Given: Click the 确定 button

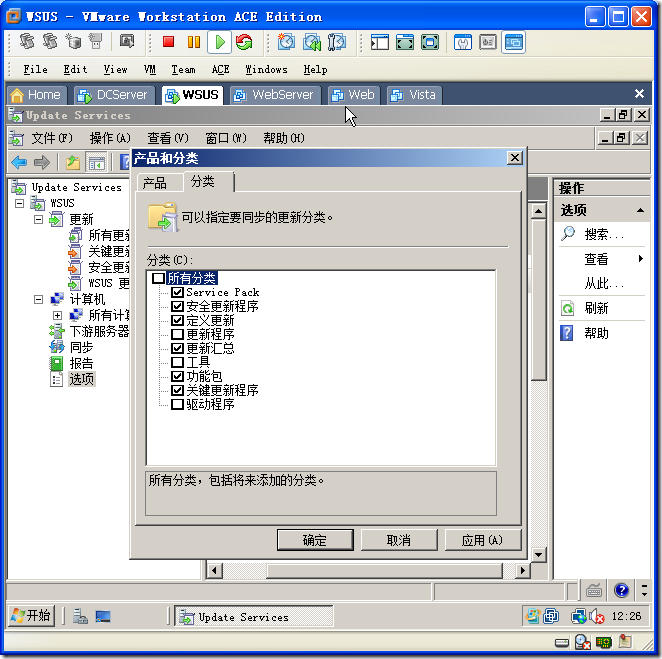Looking at the screenshot, I should pos(315,540).
